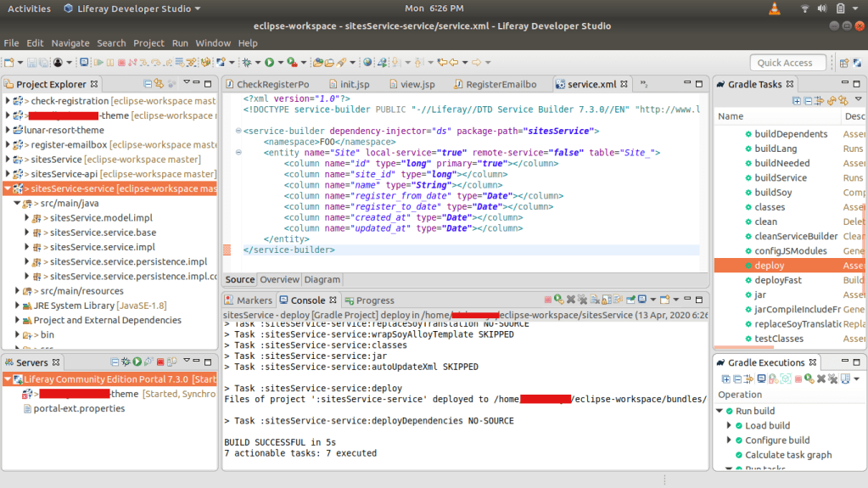Expand the Load build execution node
868x488 pixels.
point(729,426)
